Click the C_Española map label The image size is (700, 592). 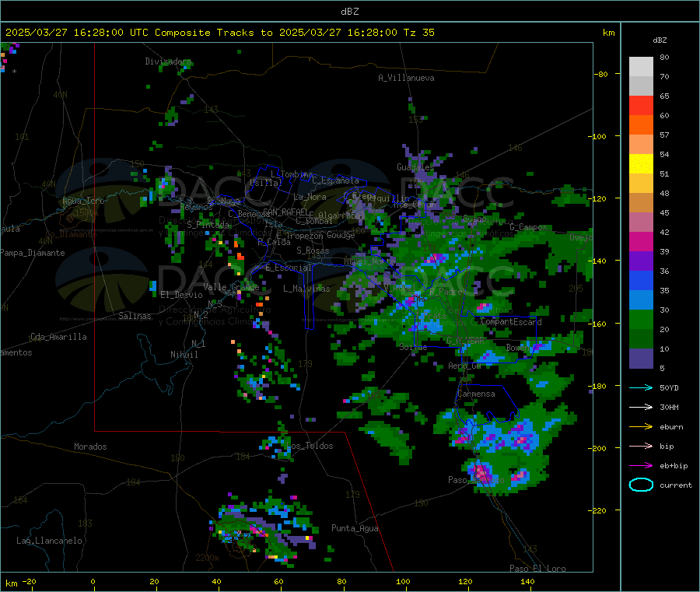point(335,180)
